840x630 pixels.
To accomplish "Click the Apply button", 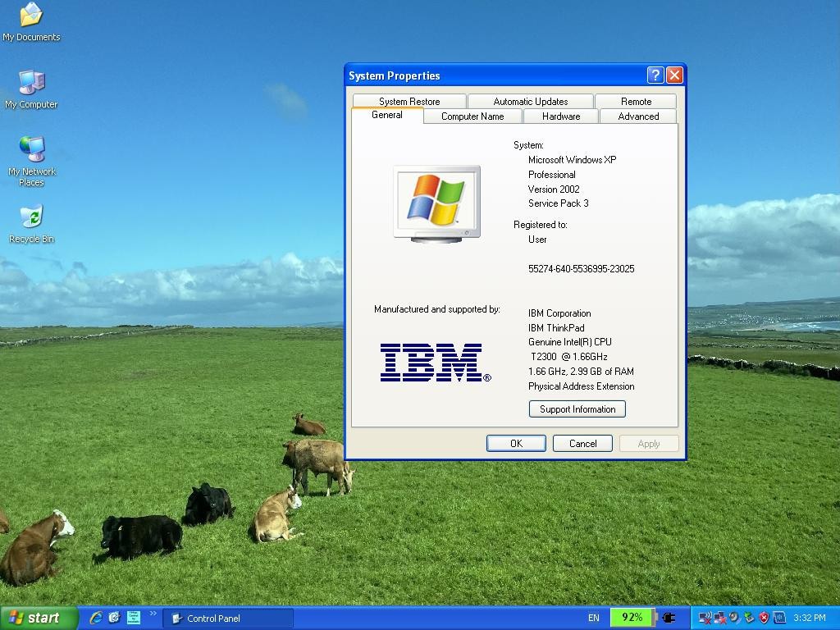I will point(649,443).
